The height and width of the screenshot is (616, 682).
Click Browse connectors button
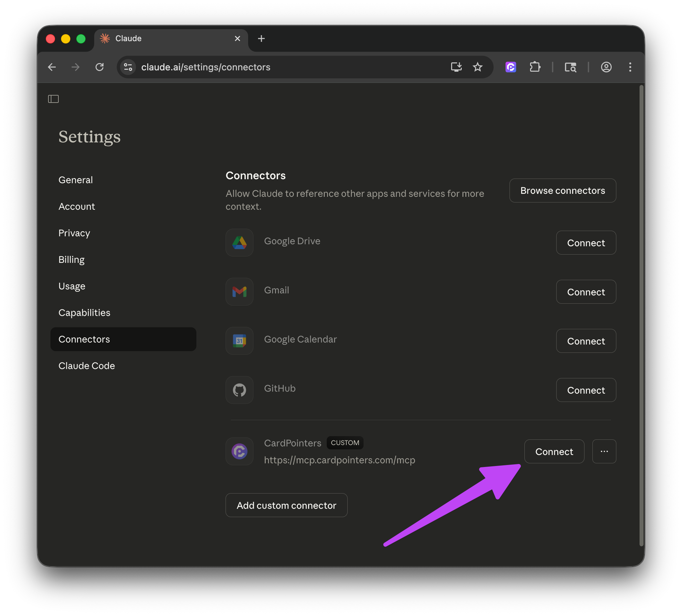coord(562,191)
